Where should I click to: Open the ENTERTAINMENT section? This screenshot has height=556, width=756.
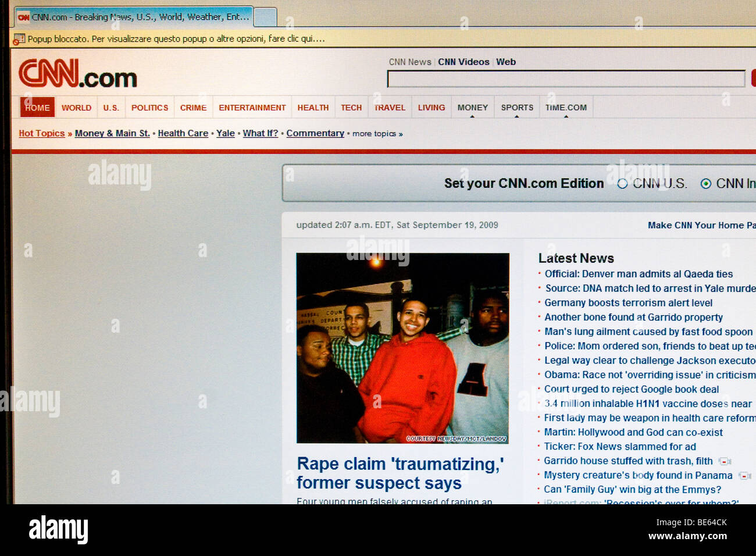[252, 108]
